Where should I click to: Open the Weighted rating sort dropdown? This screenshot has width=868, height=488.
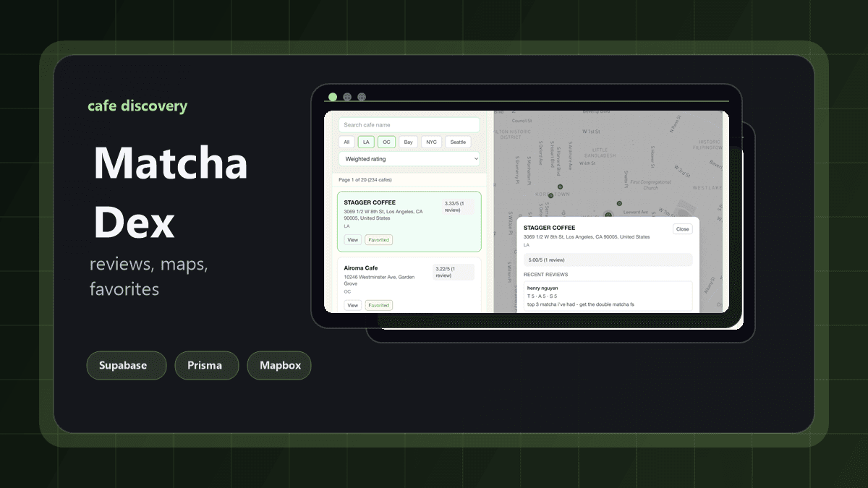[409, 159]
